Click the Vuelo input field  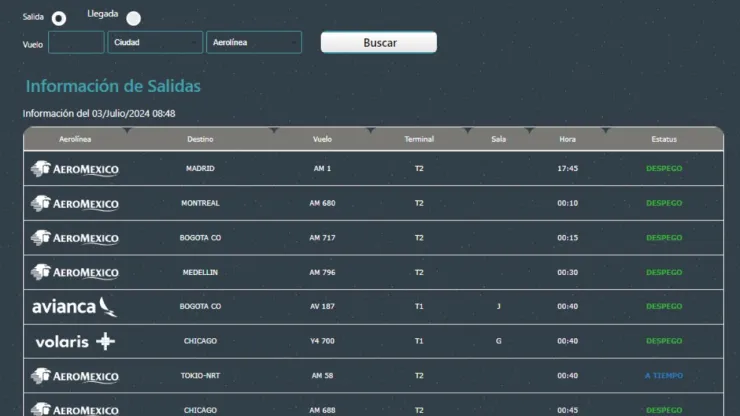point(76,42)
